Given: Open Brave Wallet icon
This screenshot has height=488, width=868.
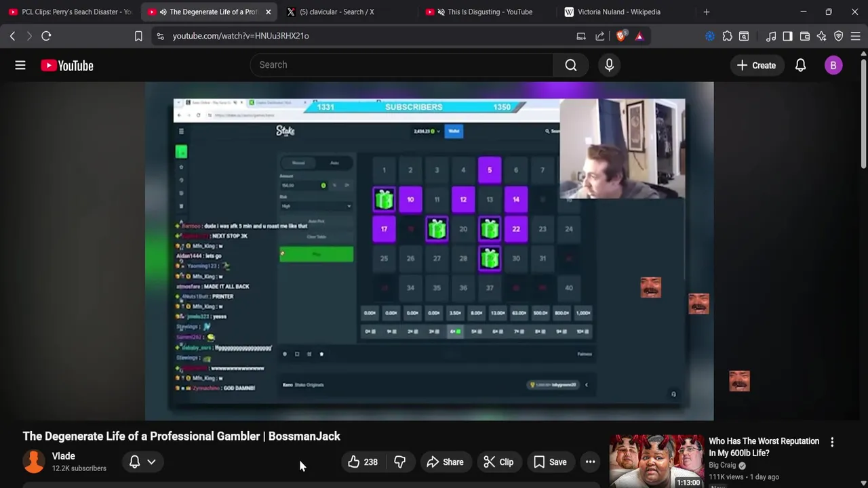Looking at the screenshot, I should [805, 36].
